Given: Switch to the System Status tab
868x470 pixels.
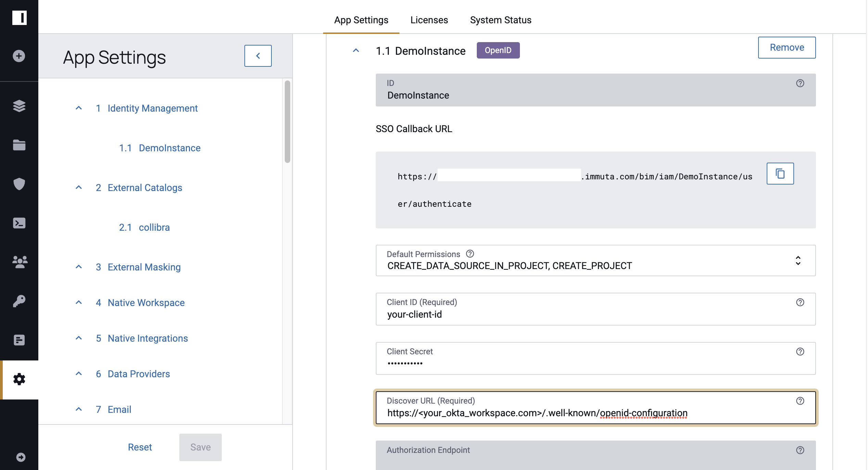Looking at the screenshot, I should 500,20.
